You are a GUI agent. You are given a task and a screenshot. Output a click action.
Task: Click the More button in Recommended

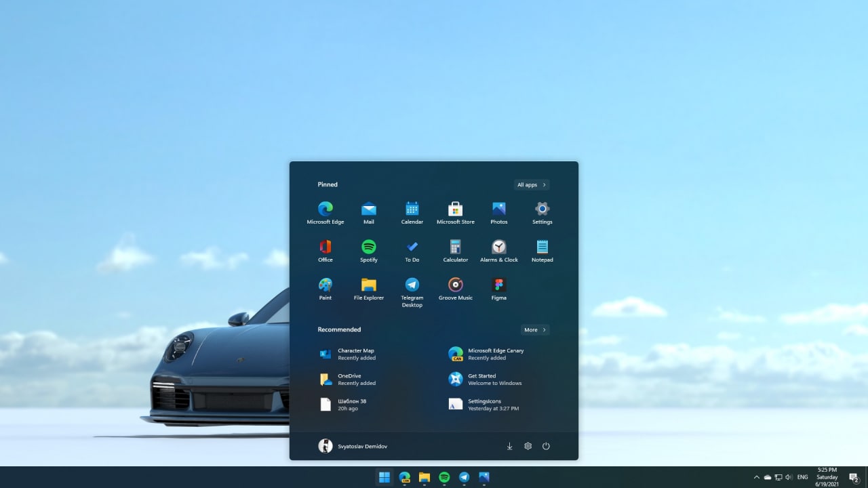coord(535,330)
